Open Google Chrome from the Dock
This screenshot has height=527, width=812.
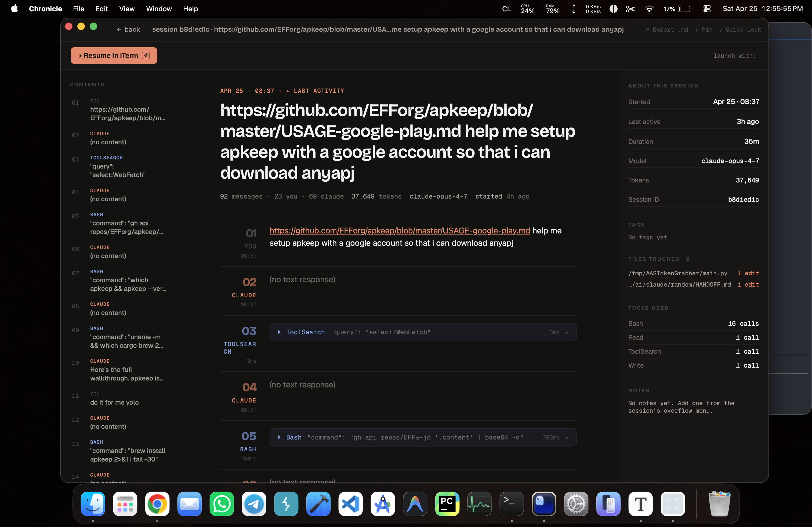tap(157, 504)
